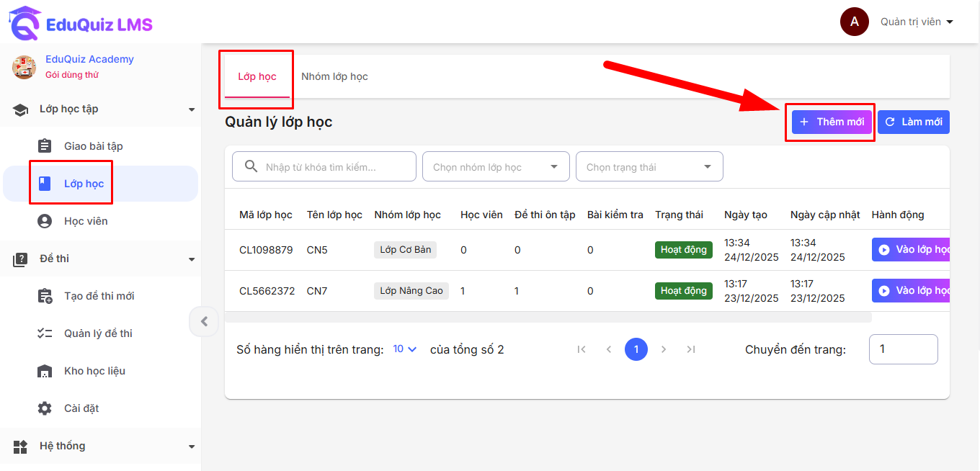Select page 1 in the pagination
980x471 pixels.
coord(636,349)
